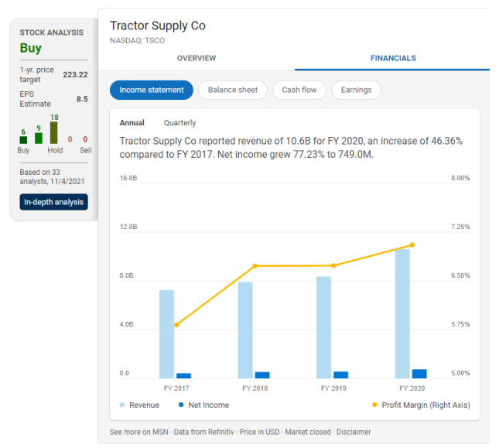Toggle to Quarterly data view
499x448 pixels.
179,123
